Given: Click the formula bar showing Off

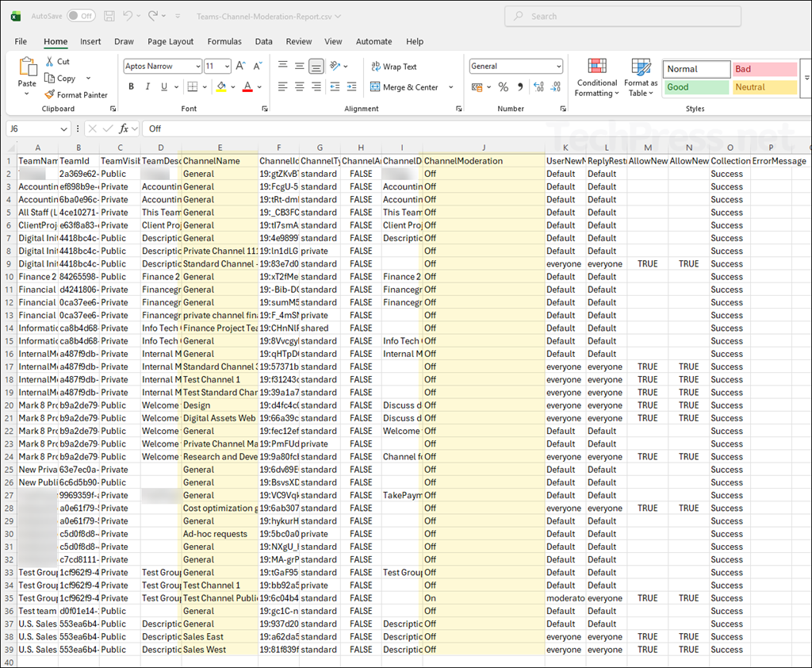Looking at the screenshot, I should [477, 129].
